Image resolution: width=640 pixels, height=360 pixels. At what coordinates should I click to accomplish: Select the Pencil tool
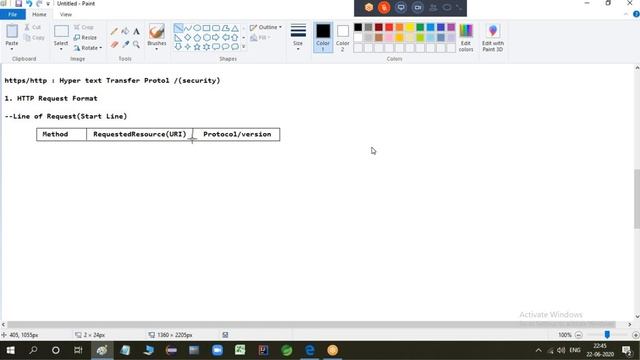coord(114,31)
